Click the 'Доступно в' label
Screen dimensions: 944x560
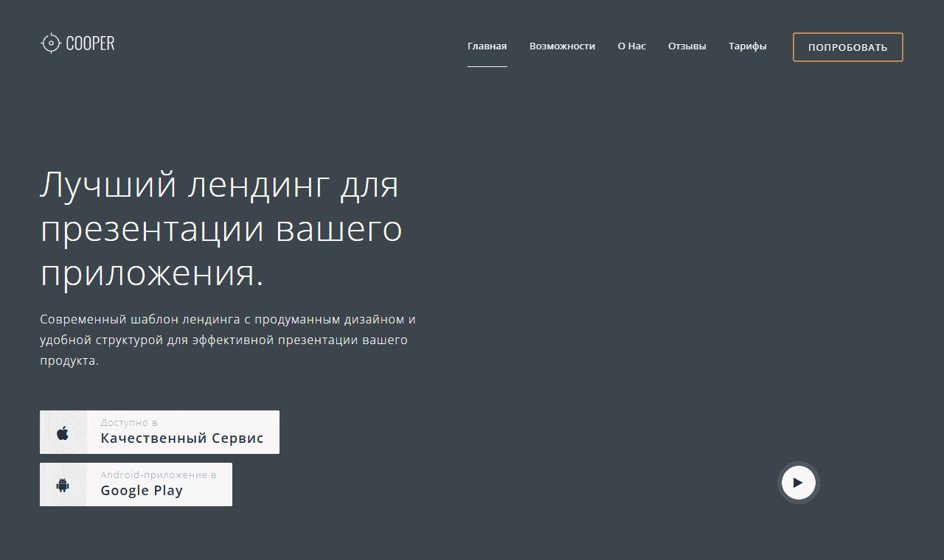(x=129, y=423)
